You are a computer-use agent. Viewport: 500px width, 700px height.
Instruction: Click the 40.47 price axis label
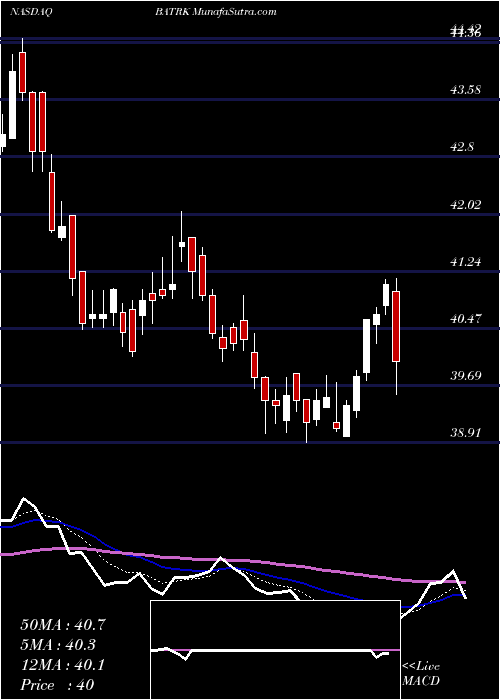[466, 319]
